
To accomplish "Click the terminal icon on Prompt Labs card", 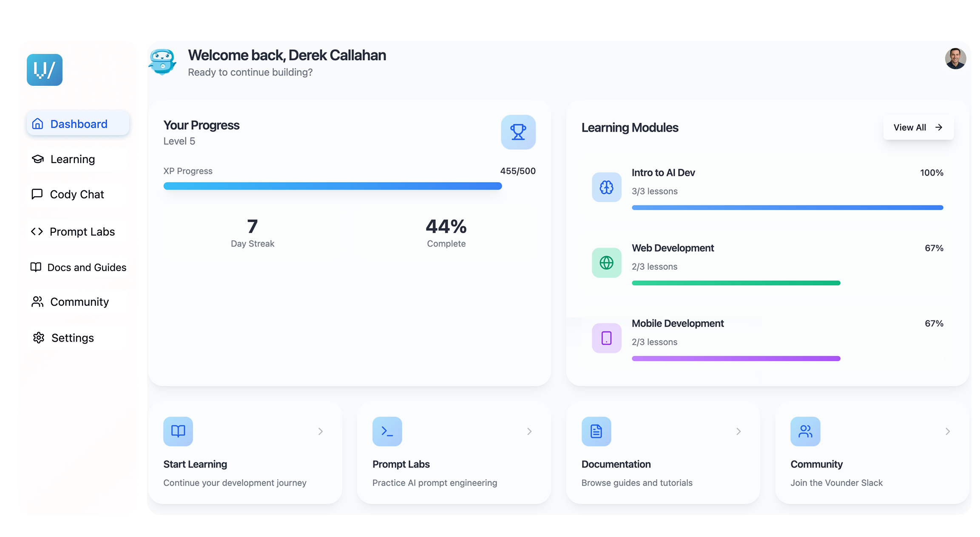I will pos(387,431).
